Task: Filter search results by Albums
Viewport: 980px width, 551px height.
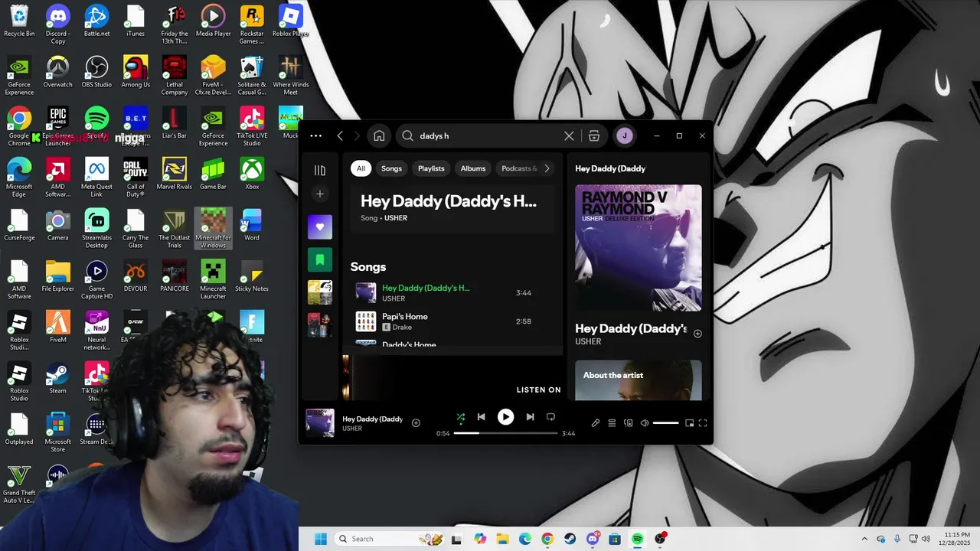Action: click(473, 168)
